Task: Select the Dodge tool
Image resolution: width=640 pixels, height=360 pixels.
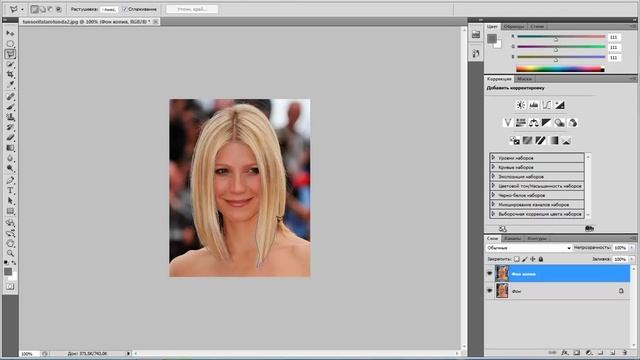Action: pyautogui.click(x=10, y=168)
